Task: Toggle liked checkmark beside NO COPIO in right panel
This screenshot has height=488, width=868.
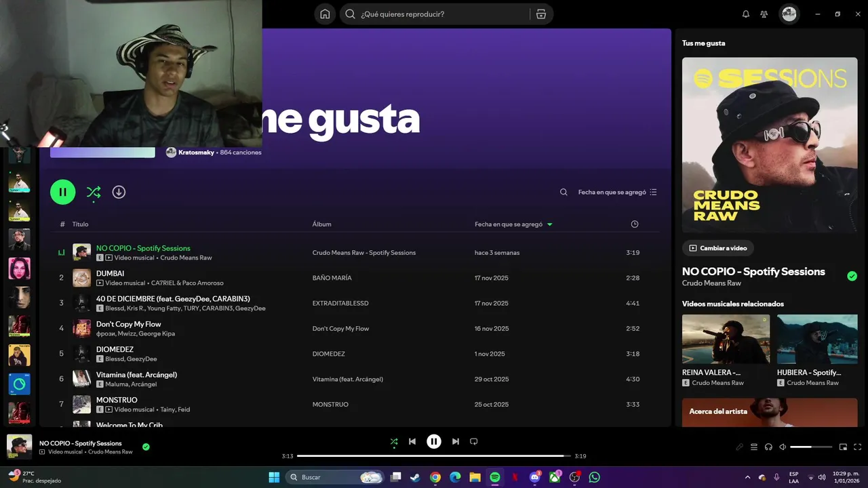Action: pos(852,276)
